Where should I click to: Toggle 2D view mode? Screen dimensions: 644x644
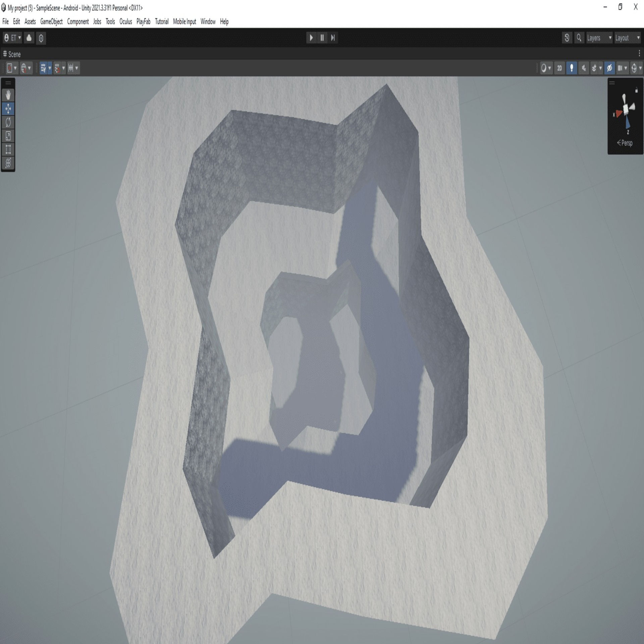click(x=559, y=68)
